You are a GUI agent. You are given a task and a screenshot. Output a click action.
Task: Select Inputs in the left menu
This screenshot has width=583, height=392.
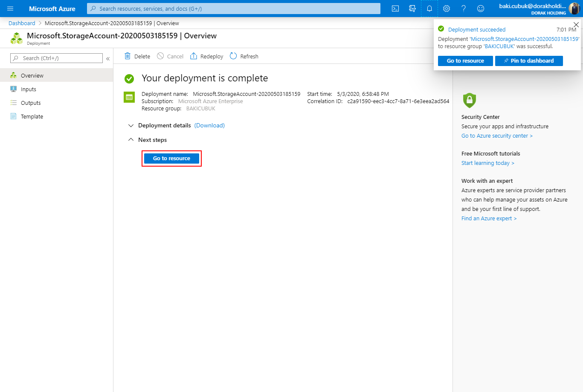click(x=56, y=89)
